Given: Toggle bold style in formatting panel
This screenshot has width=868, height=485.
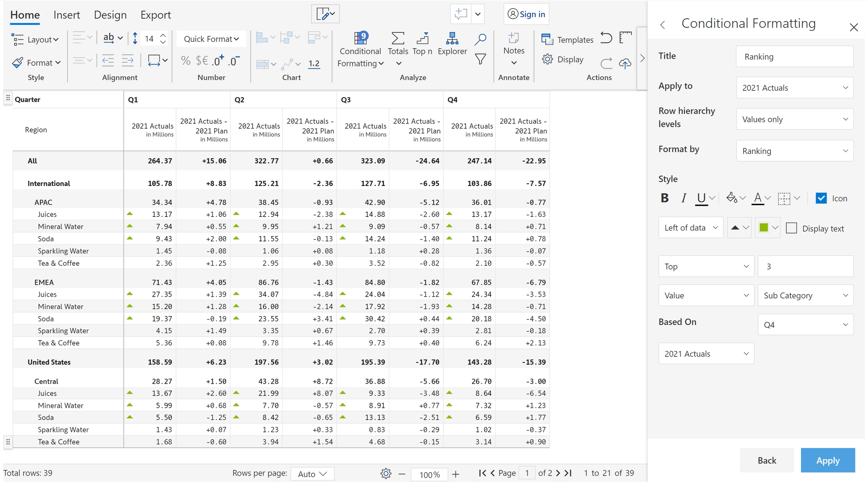Looking at the screenshot, I should pyautogui.click(x=665, y=198).
